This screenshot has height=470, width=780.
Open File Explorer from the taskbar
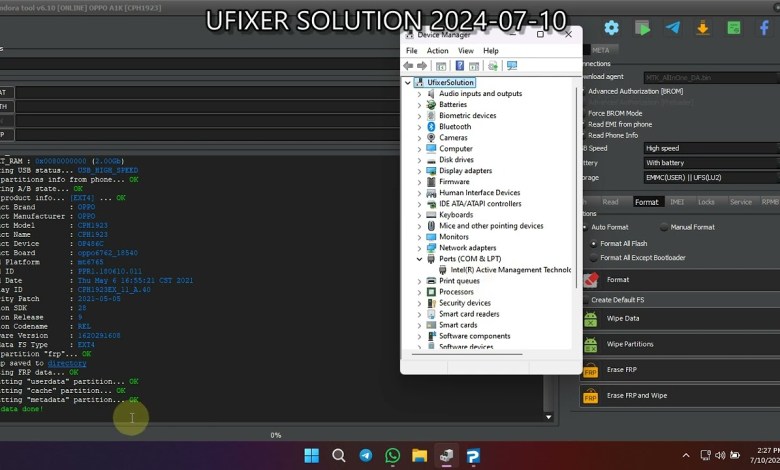419,455
